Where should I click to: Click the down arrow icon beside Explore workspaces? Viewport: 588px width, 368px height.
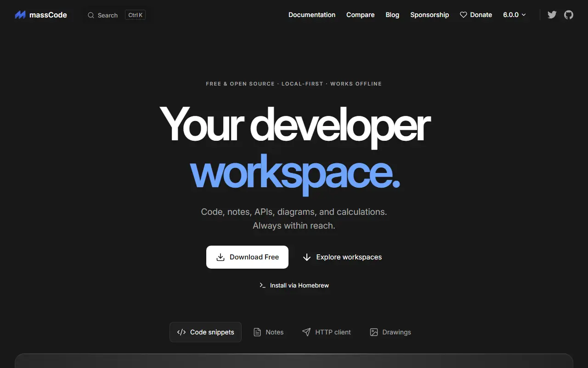(x=307, y=257)
